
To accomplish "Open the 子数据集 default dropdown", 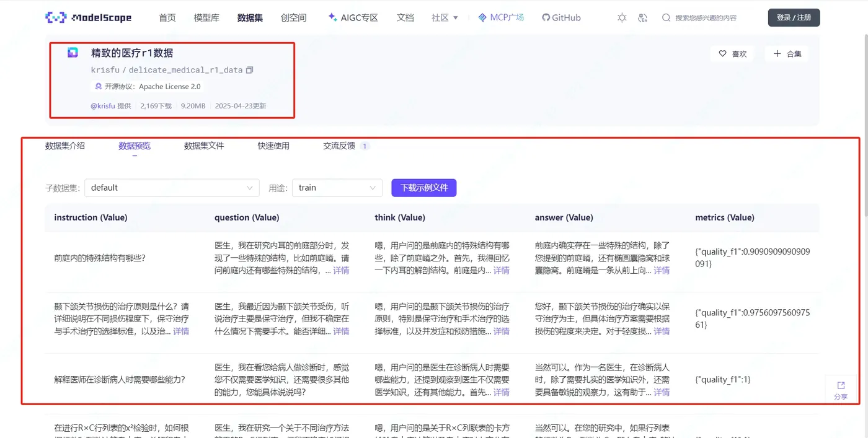I will 172,188.
